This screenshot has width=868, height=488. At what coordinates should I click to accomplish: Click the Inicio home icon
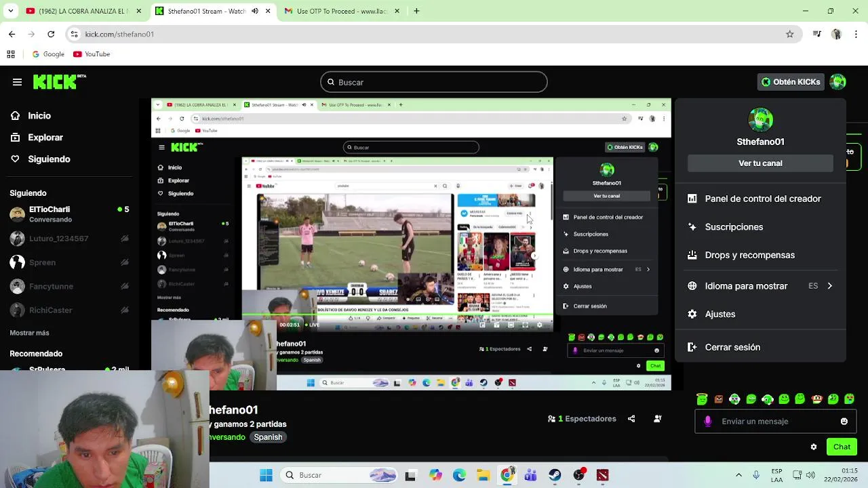15,116
